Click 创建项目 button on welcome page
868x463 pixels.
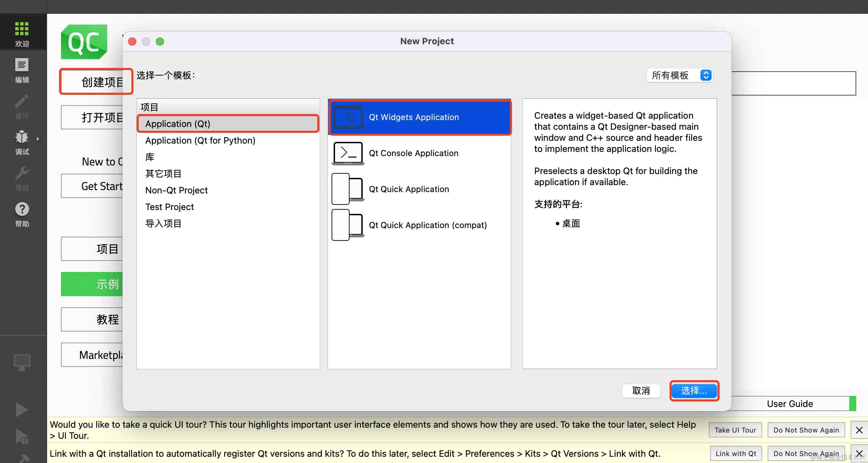click(92, 82)
